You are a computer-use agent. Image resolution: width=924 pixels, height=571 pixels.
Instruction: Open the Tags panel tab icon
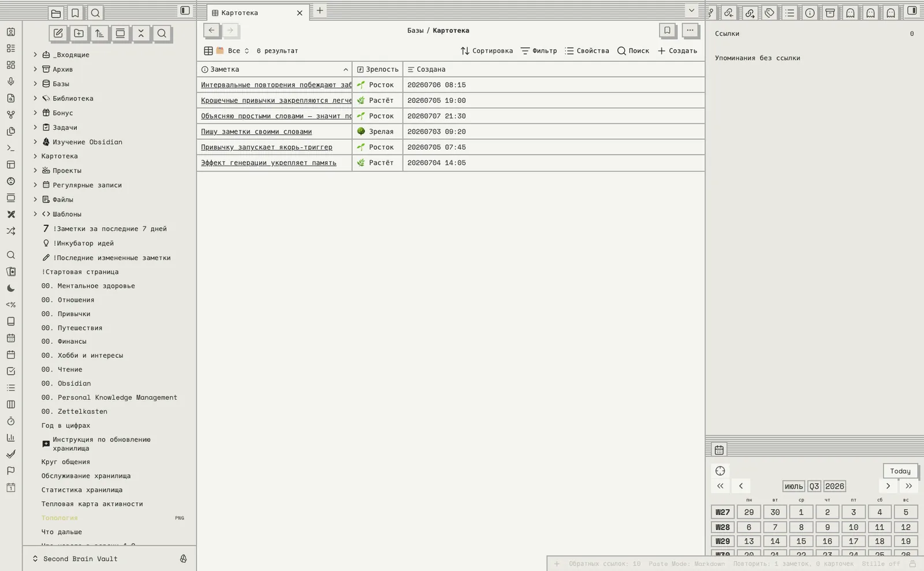pyautogui.click(x=770, y=13)
